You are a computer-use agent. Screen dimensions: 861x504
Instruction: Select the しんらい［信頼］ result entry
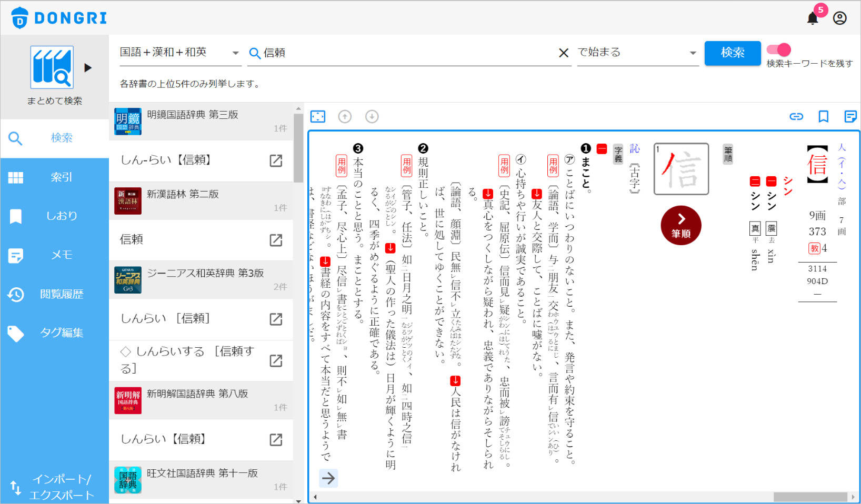[201, 319]
